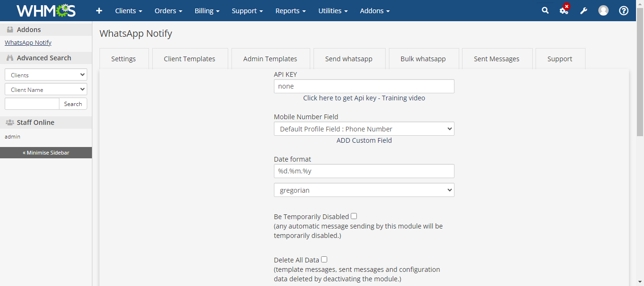Tick the Delete All Data checkbox
The width and height of the screenshot is (644, 286).
tap(324, 259)
